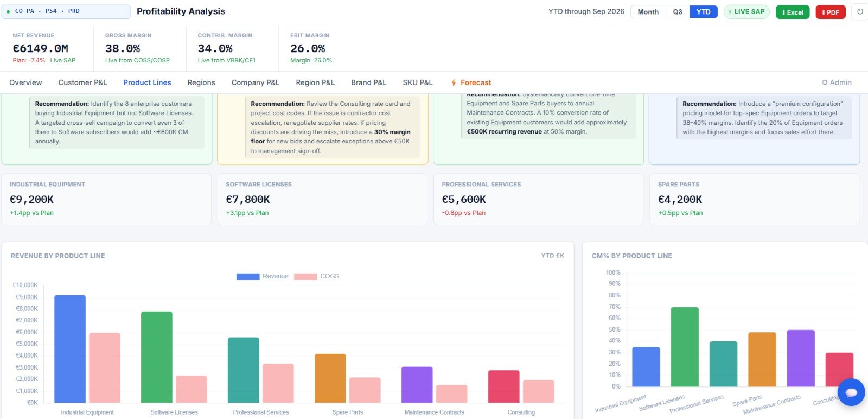Switch to the Customer P&L tab
Screen dimensions: 868x419
click(82, 82)
